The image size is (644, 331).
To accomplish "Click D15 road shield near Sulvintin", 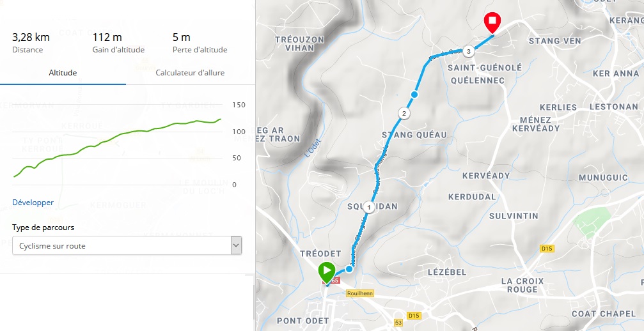I will point(546,248).
